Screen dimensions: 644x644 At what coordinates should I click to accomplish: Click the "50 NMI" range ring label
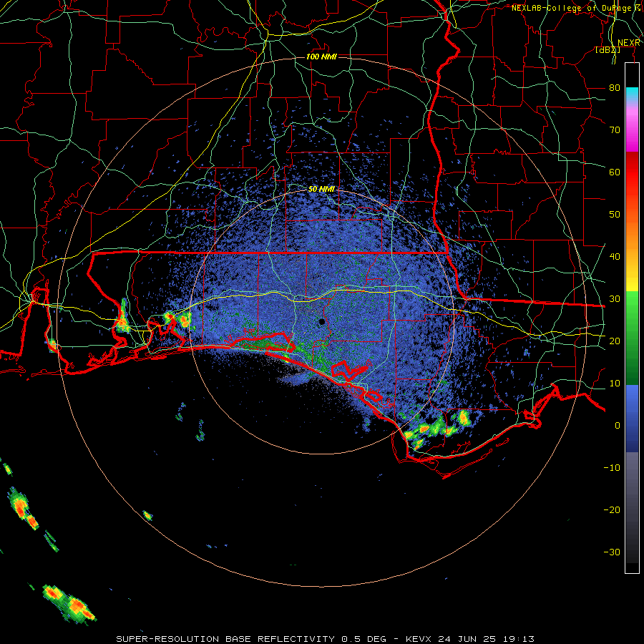(321, 190)
